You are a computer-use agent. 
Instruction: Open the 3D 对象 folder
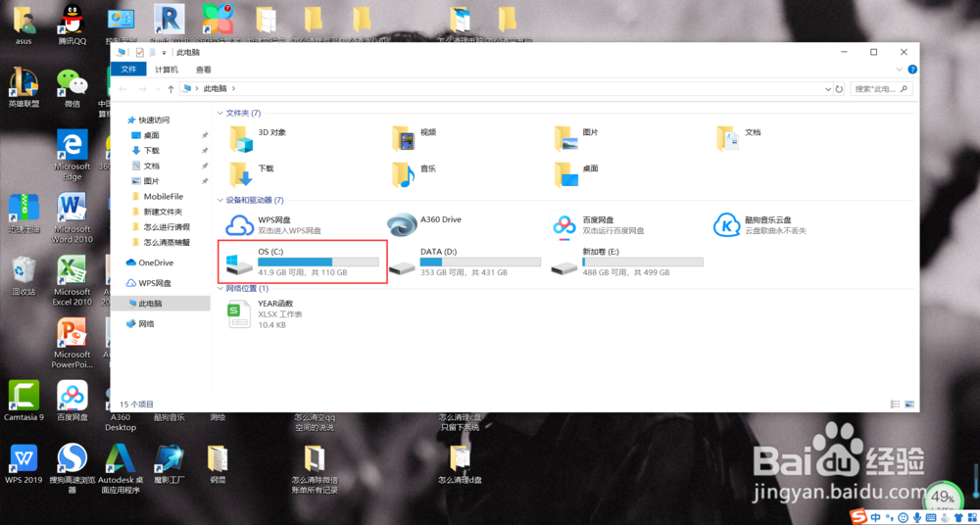(258, 138)
